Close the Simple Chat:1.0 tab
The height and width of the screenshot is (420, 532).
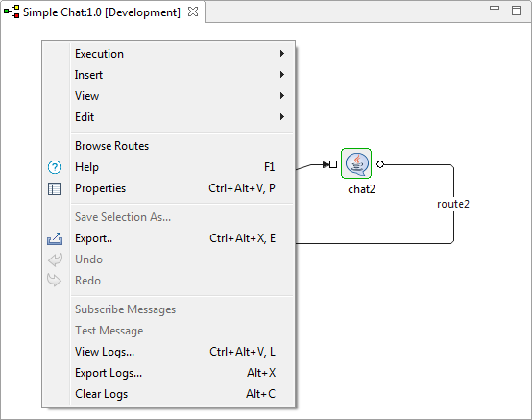click(x=193, y=12)
